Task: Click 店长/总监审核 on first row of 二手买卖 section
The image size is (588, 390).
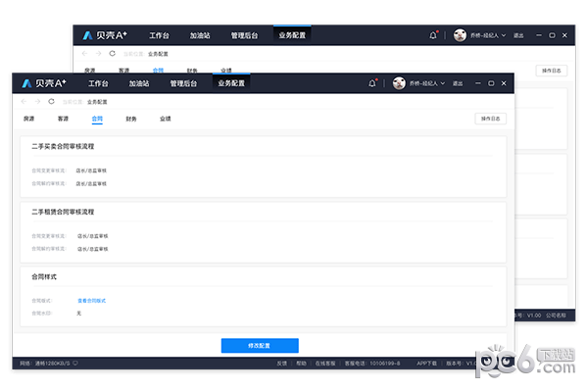Action: pyautogui.click(x=91, y=171)
